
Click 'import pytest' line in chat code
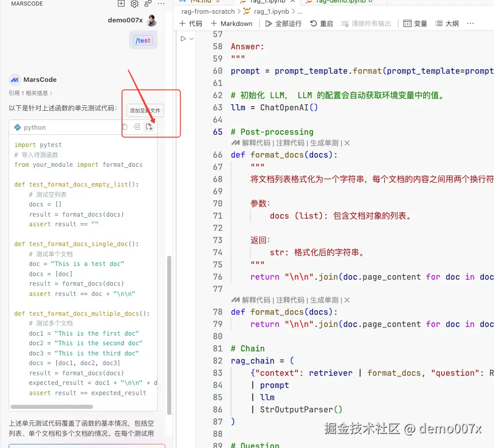tap(38, 145)
